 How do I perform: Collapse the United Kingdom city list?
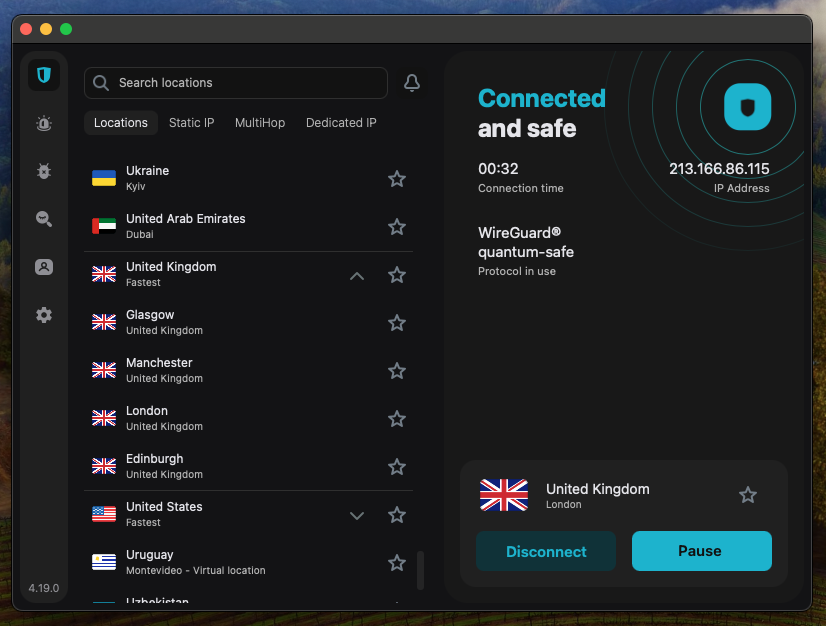(x=357, y=276)
